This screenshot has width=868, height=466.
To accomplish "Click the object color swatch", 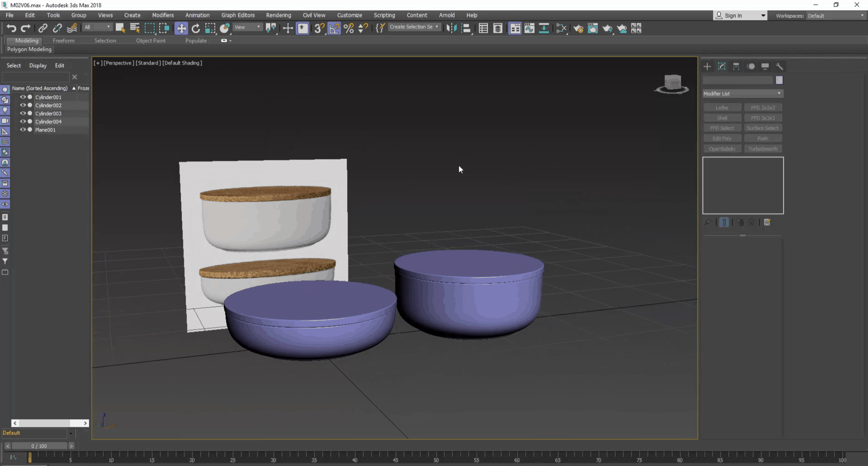I will point(779,80).
